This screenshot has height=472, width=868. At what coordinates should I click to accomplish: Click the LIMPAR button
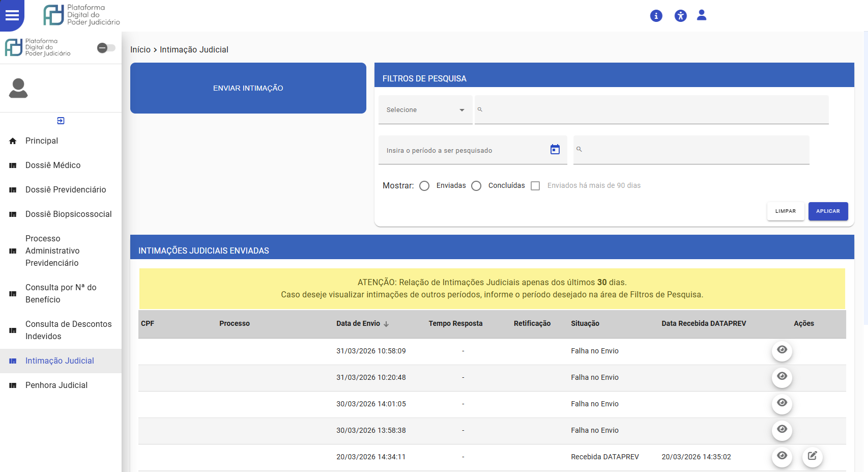(x=786, y=211)
